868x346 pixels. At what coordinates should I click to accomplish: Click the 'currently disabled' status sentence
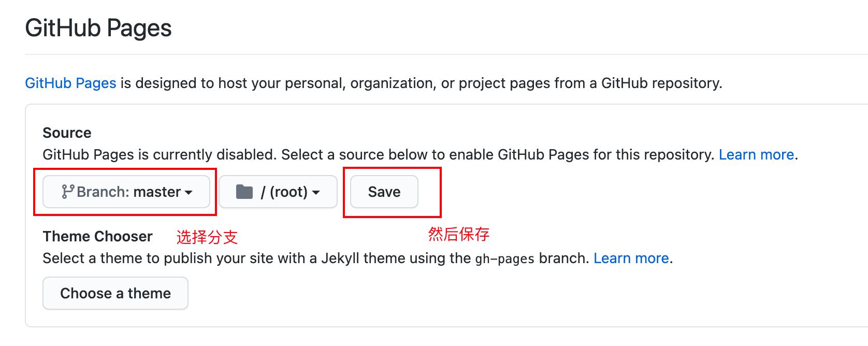pyautogui.click(x=378, y=154)
